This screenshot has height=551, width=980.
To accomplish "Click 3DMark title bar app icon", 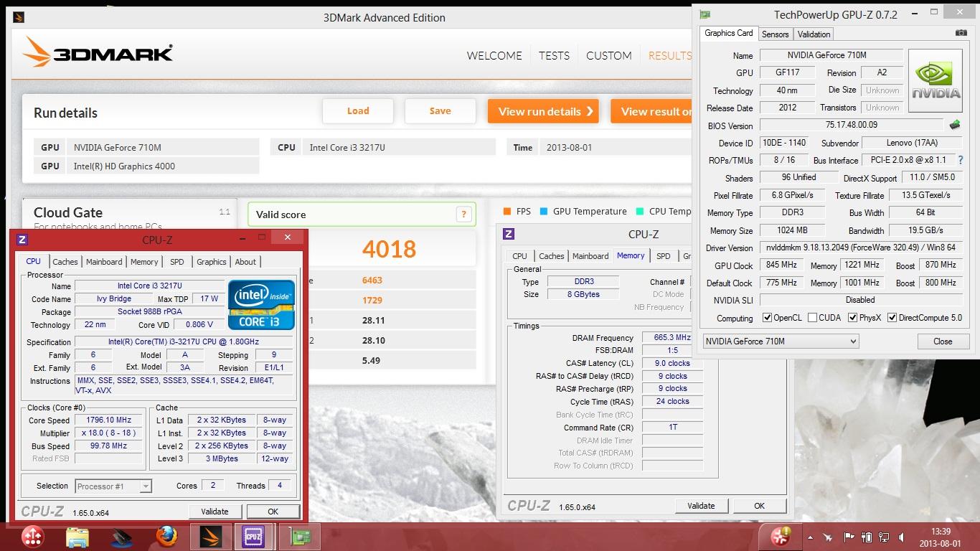I will [19, 17].
